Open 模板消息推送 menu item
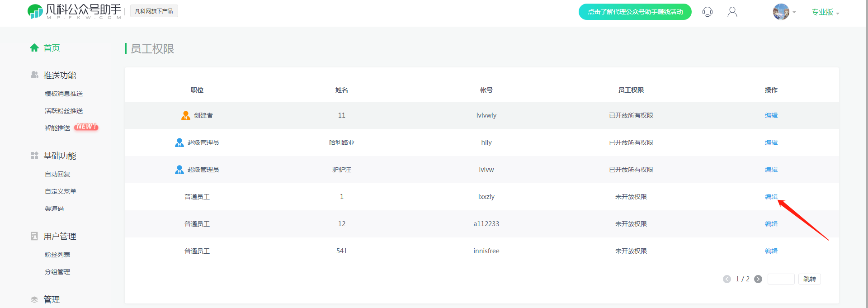Screen dimensions: 868x308 tap(64, 94)
